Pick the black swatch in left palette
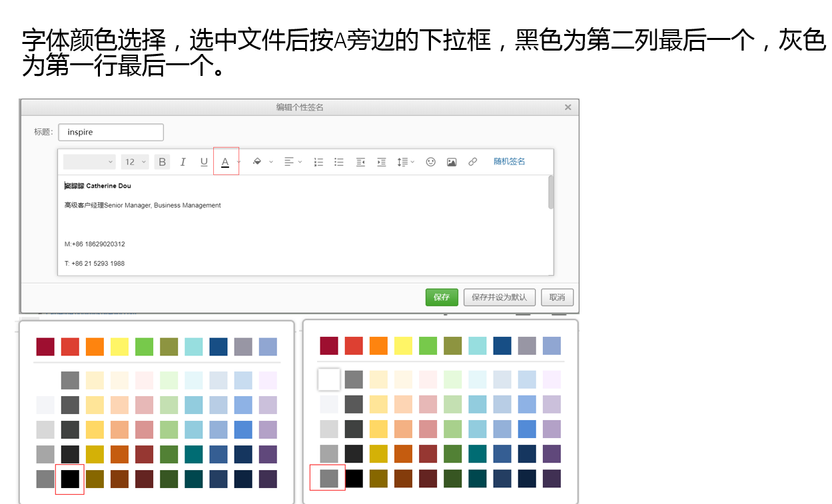 [x=70, y=479]
